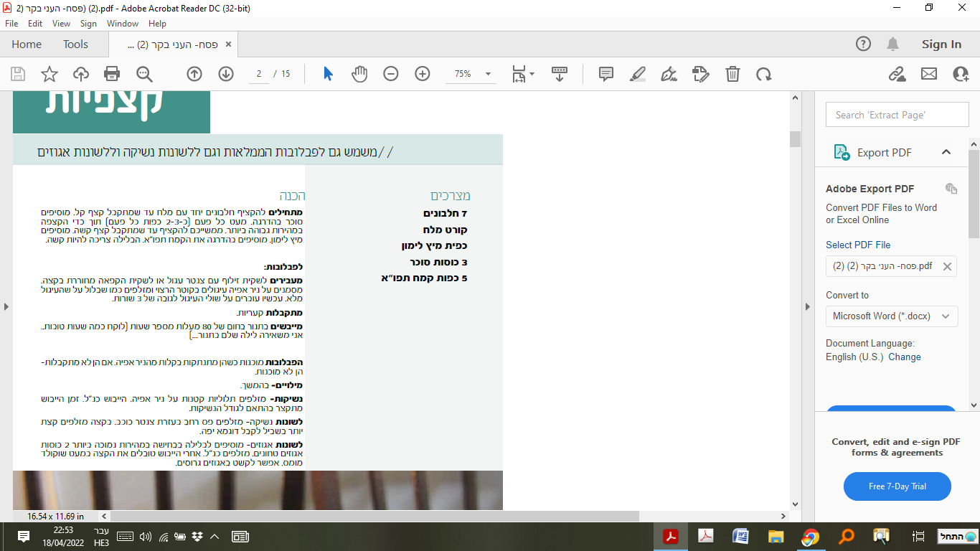Select the Highlight text tool

(x=637, y=74)
